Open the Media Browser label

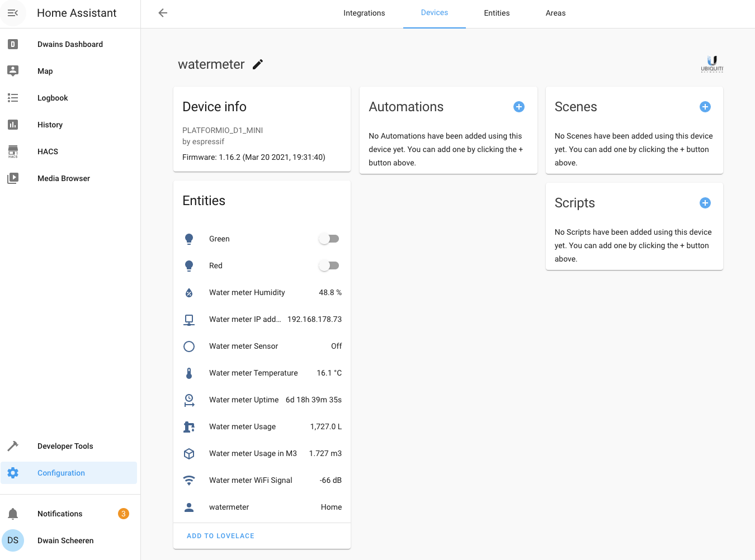tap(64, 178)
